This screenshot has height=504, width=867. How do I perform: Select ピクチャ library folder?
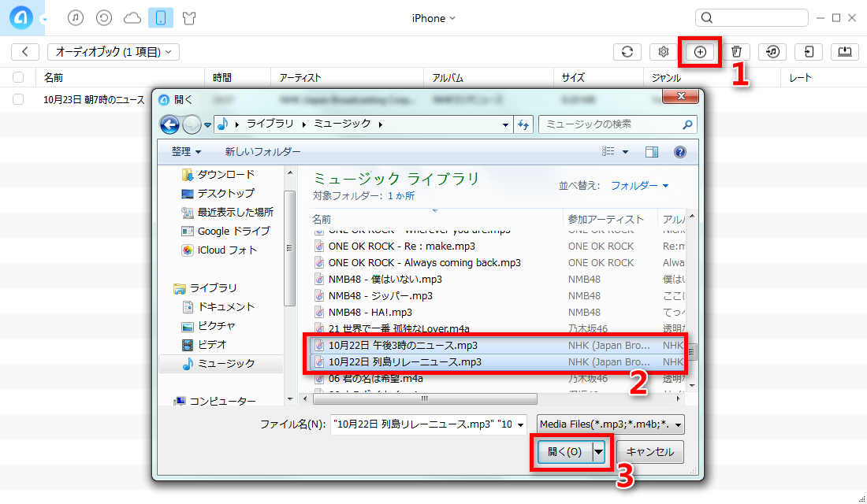(x=209, y=325)
